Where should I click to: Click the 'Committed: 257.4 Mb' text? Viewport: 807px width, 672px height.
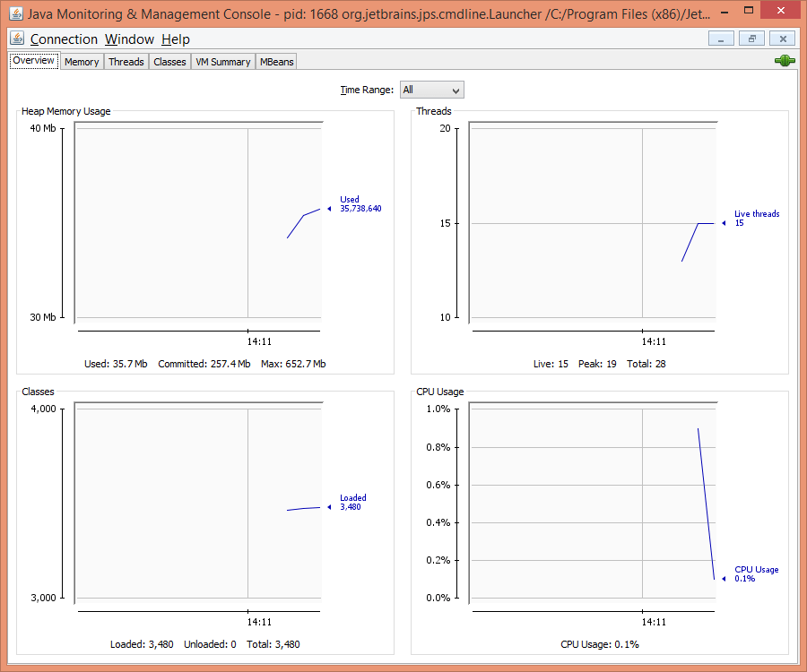click(204, 364)
